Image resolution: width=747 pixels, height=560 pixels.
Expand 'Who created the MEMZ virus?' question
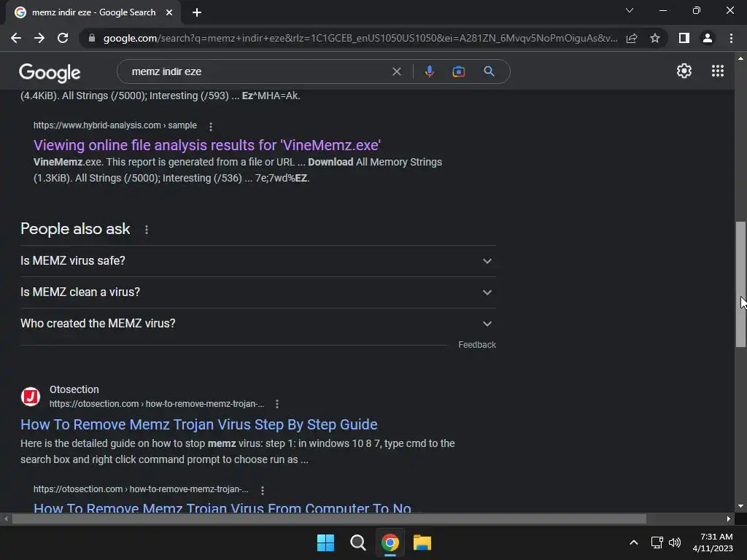[258, 324]
